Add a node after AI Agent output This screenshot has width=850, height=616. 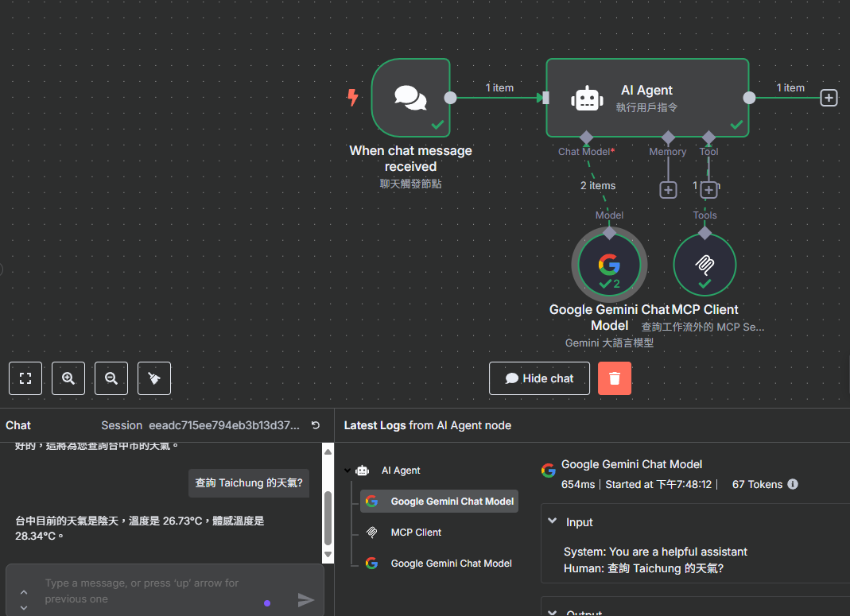click(829, 98)
